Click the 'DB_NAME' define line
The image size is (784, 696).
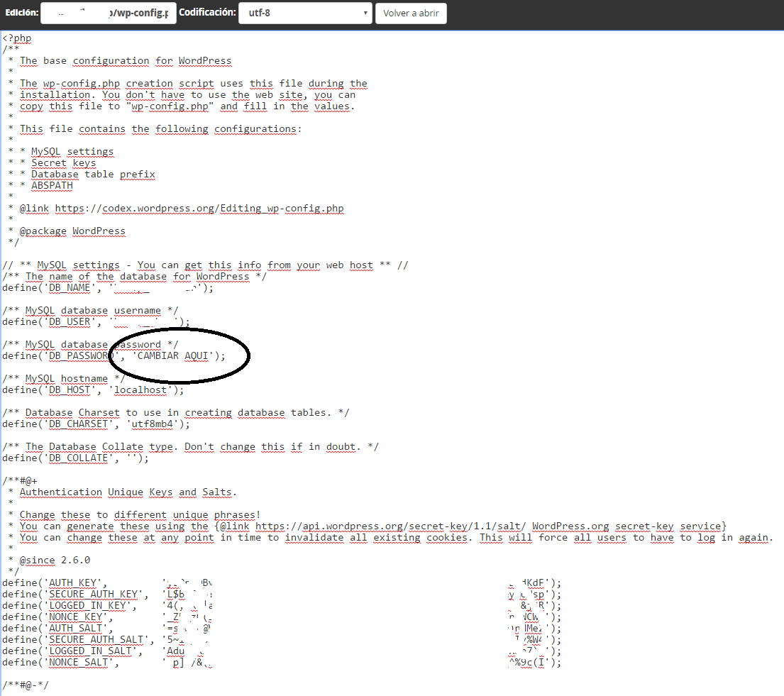[x=108, y=288]
